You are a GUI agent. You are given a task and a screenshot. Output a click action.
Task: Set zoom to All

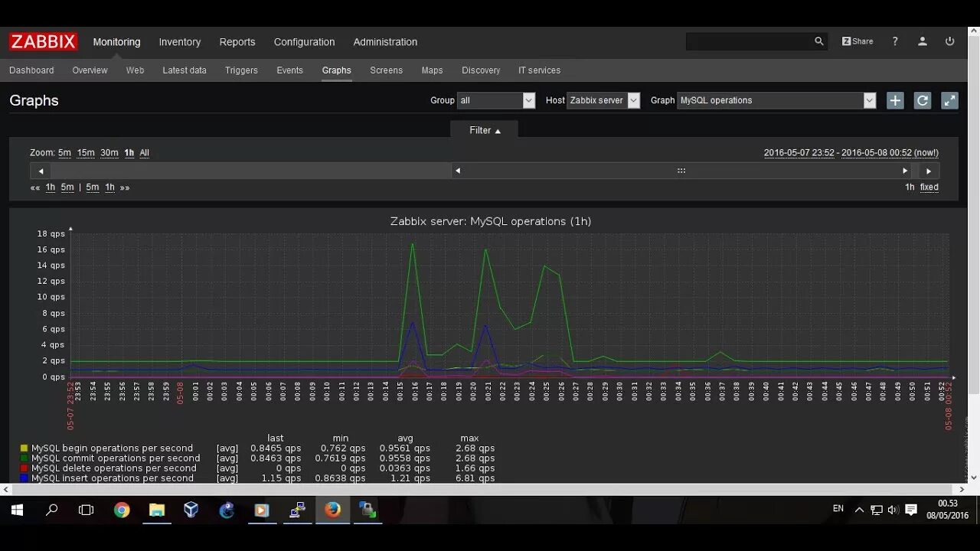point(144,153)
